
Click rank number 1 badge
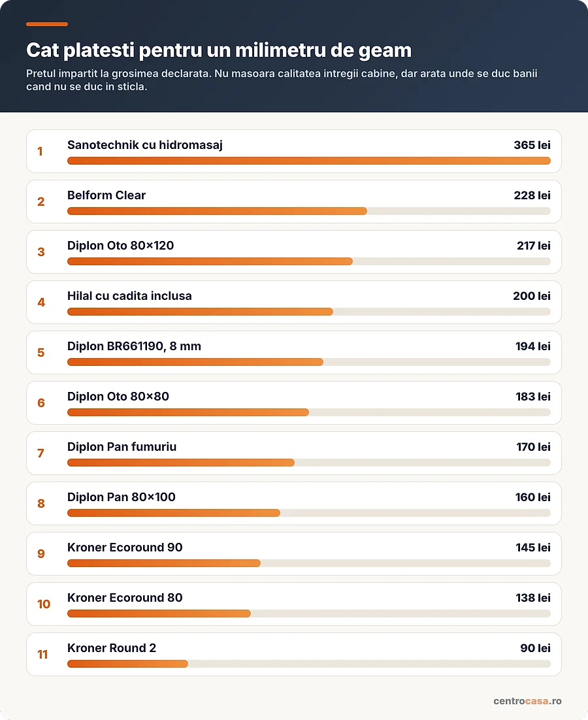40,152
